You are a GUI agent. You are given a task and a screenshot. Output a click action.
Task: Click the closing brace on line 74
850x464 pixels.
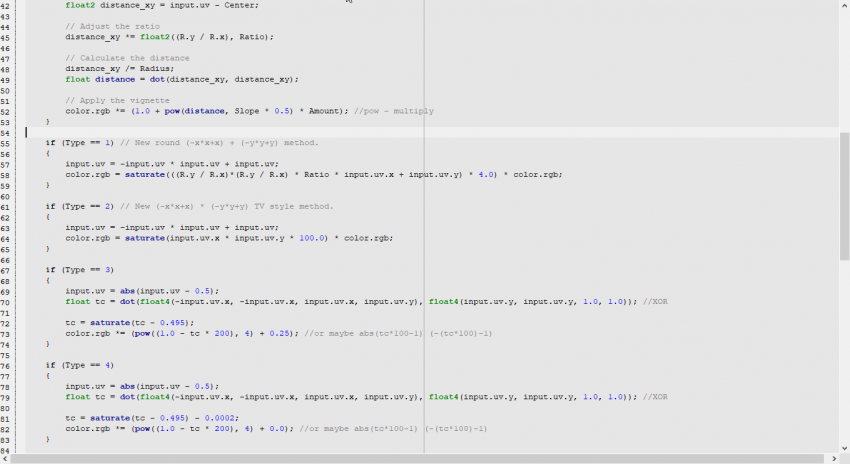click(x=48, y=344)
